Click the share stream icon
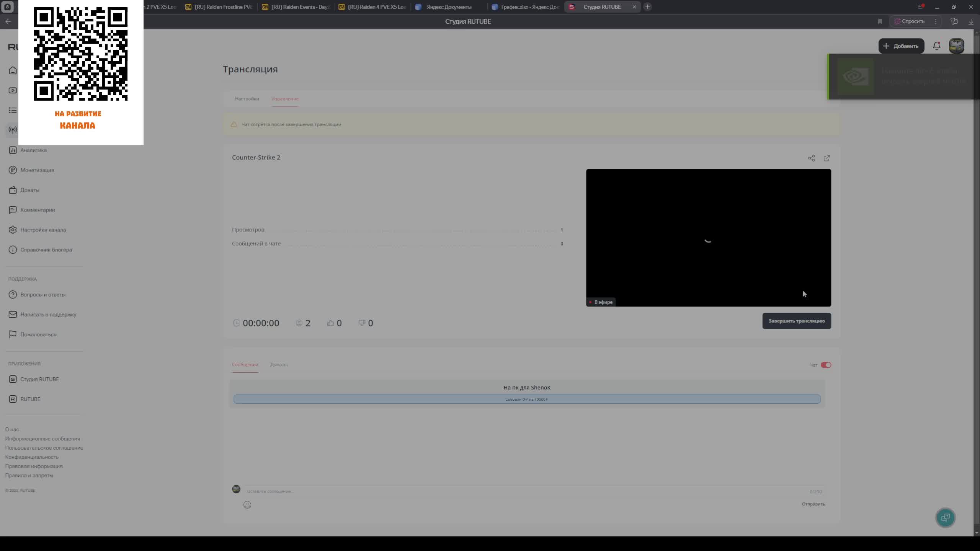Screen dimensions: 980x551 [811, 158]
